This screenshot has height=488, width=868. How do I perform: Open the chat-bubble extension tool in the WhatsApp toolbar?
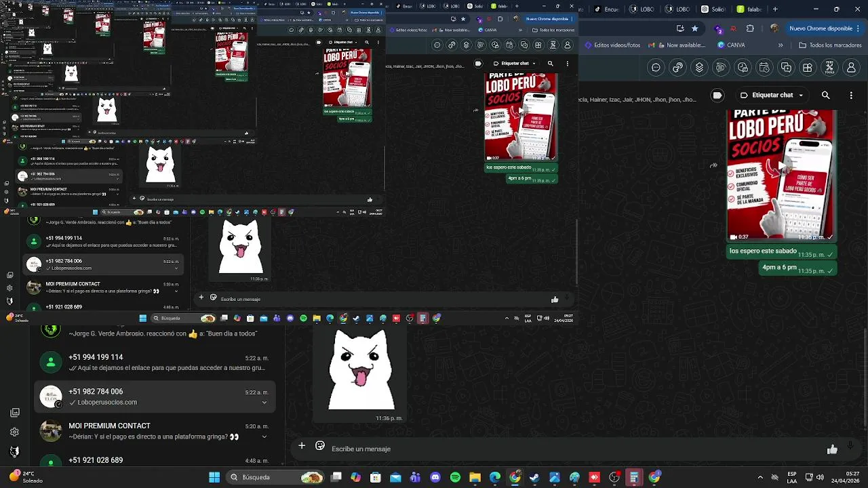click(x=656, y=68)
